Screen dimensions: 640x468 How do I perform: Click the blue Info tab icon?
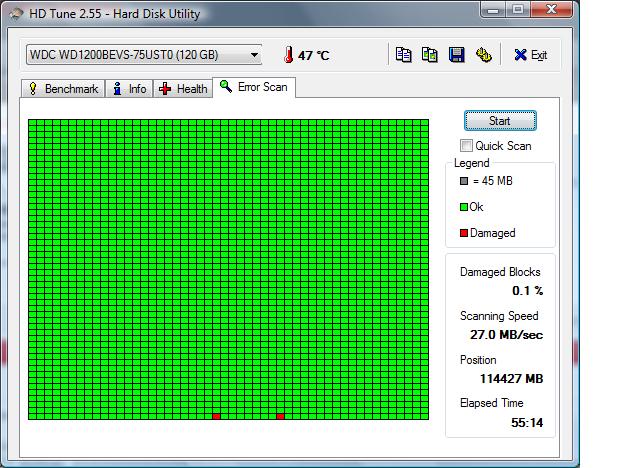[x=117, y=89]
